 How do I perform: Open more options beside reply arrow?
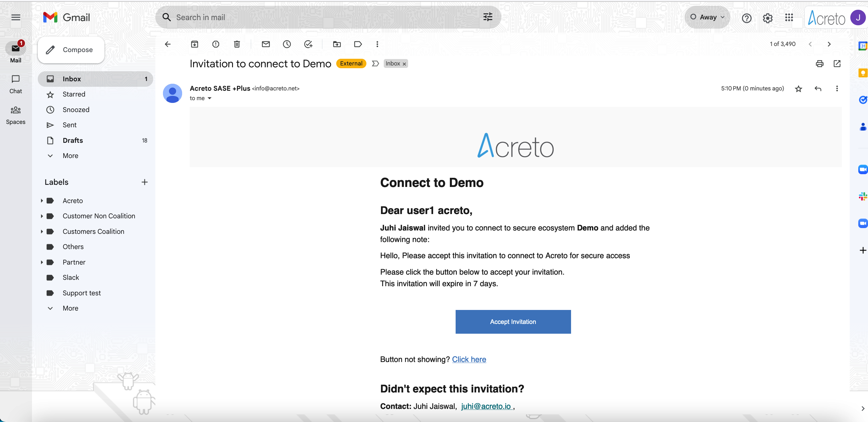[837, 89]
